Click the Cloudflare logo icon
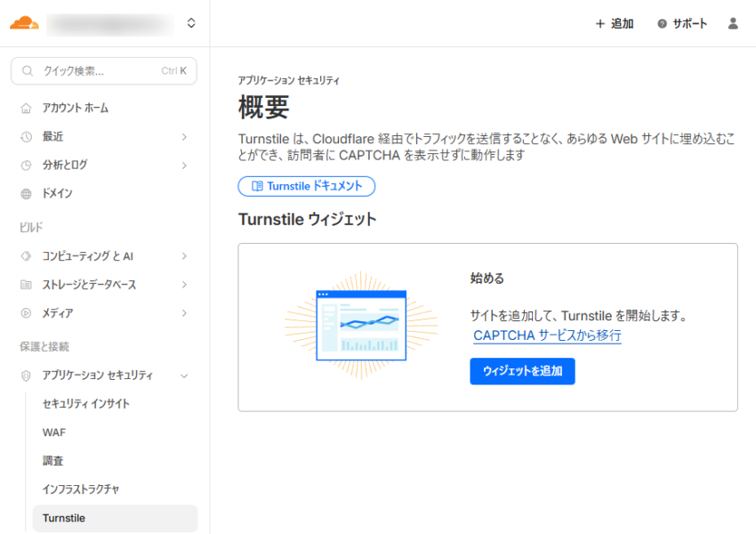The height and width of the screenshot is (534, 756). point(24,23)
